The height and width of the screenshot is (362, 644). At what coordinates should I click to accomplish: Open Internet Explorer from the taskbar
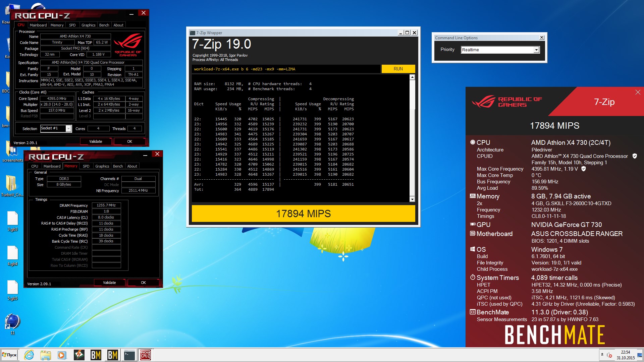(29, 355)
